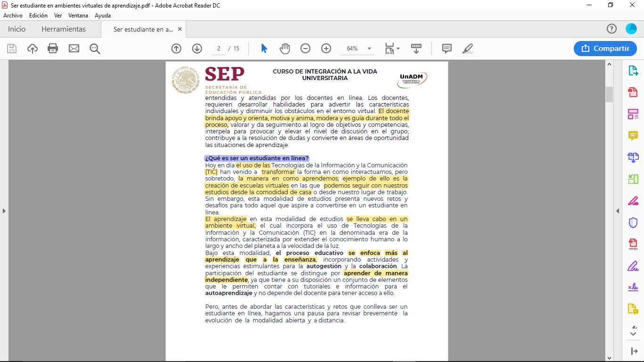
Task: Open the Edición menu
Action: [x=38, y=16]
